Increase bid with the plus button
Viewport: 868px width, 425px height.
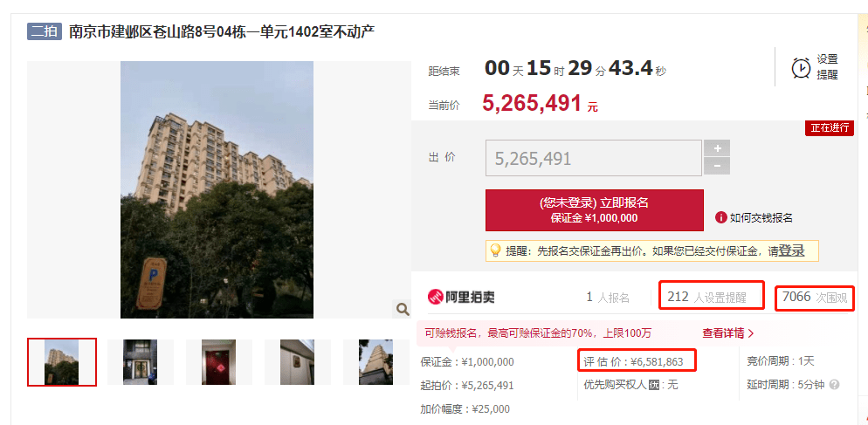click(717, 148)
